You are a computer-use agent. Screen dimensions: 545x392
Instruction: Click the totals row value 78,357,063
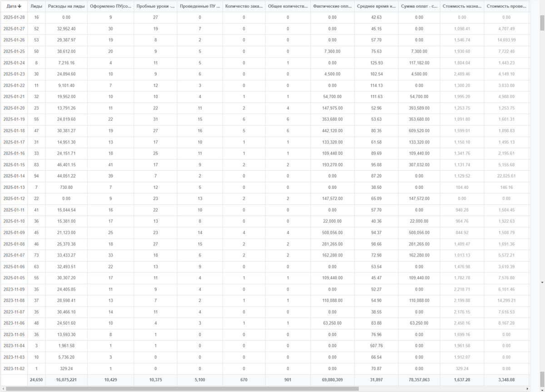click(419, 380)
